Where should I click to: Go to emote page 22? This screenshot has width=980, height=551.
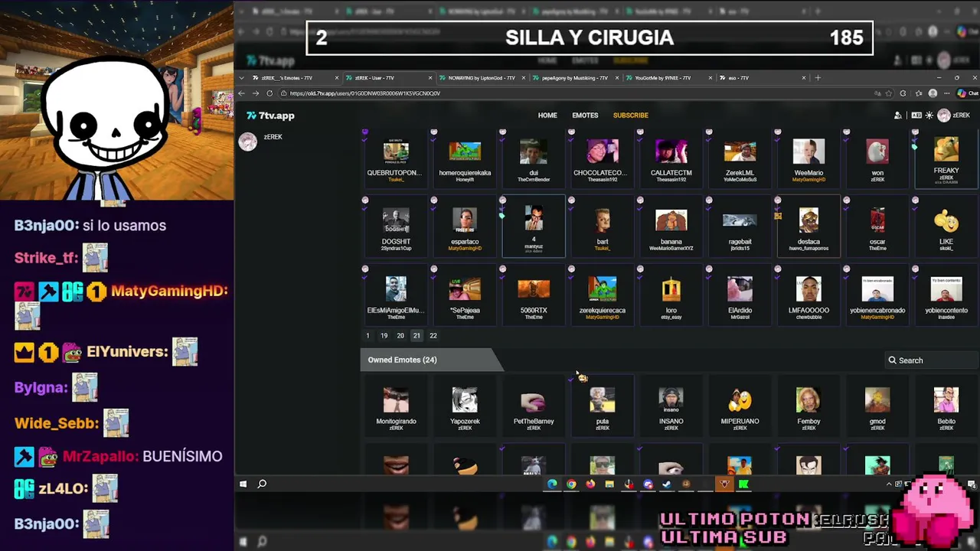pos(433,336)
